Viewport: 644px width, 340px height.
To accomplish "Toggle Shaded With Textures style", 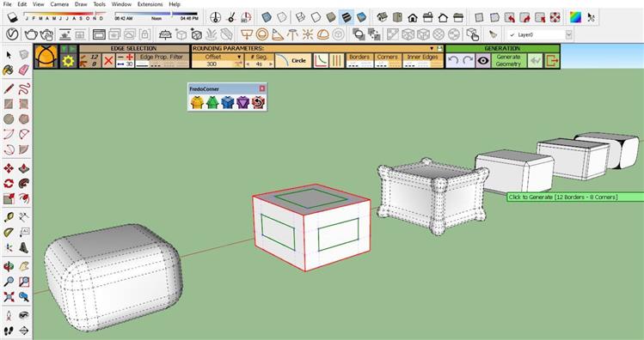I will [347, 17].
